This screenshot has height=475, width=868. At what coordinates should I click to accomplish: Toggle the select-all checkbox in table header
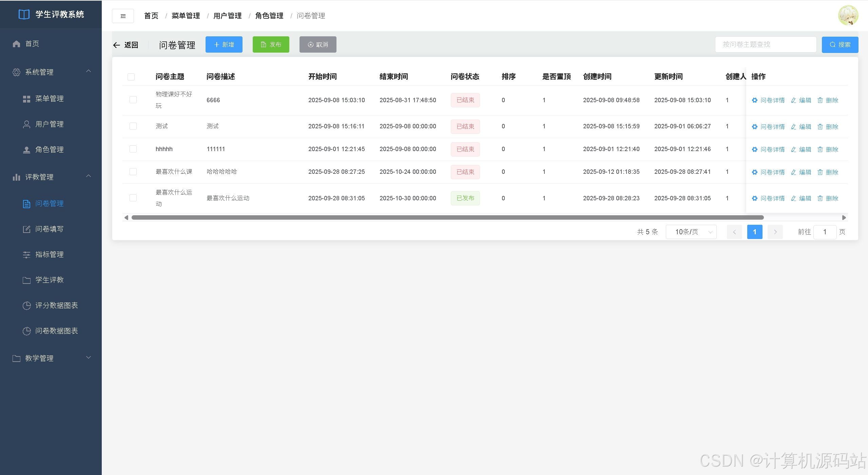131,77
